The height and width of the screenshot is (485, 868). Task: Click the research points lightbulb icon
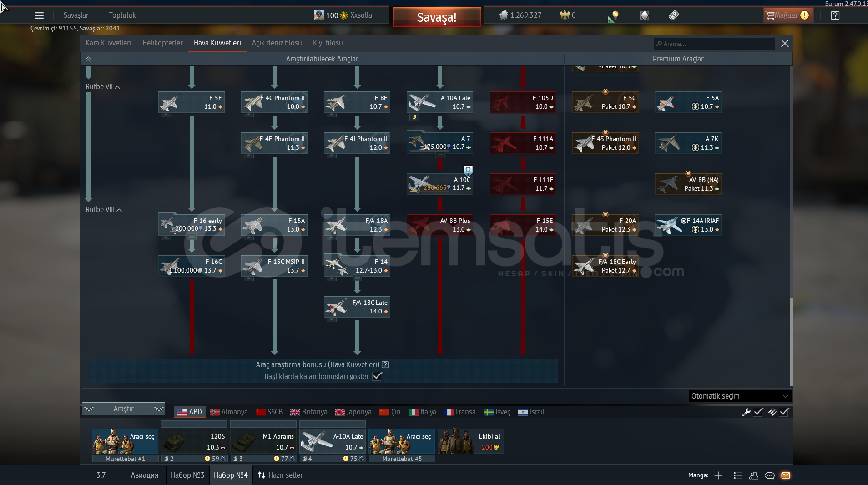pyautogui.click(x=613, y=16)
